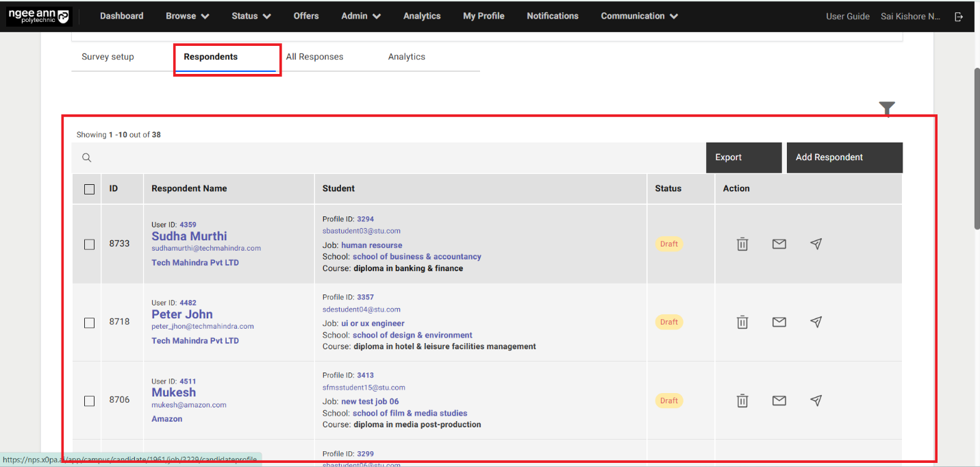Click the search magnifier icon

tap(87, 157)
